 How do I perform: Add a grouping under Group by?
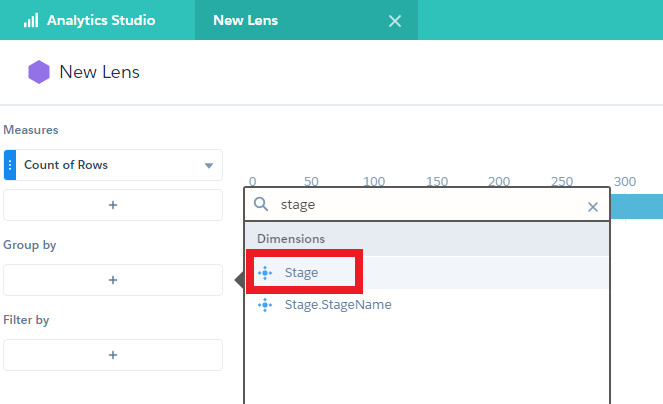[x=113, y=280]
